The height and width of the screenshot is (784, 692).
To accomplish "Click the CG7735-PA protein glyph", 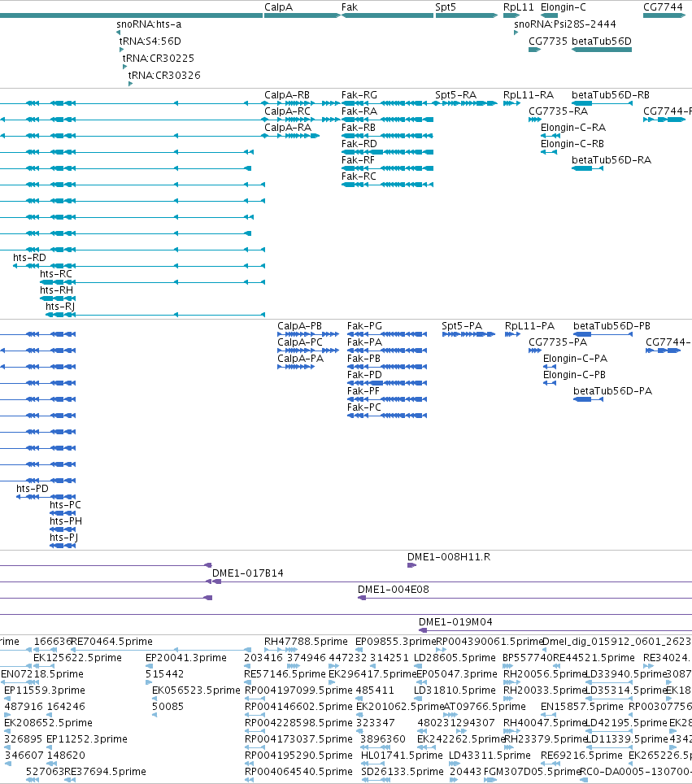I will [535, 351].
